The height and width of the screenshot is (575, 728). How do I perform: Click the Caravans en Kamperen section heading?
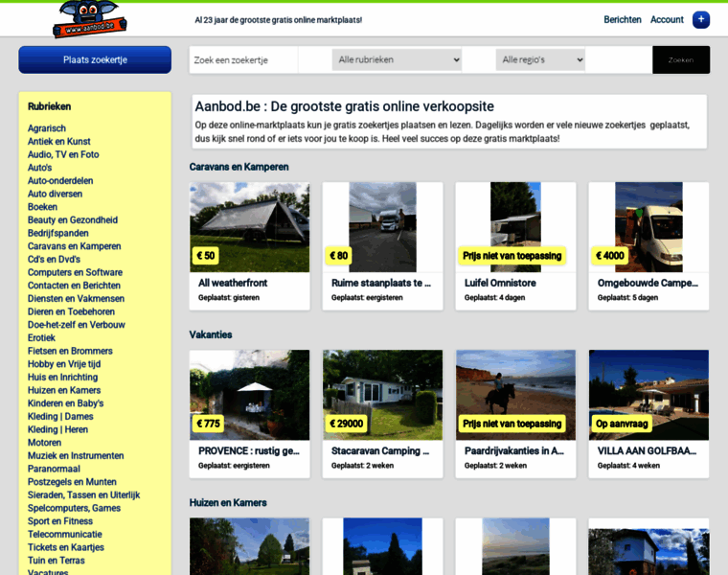(239, 167)
